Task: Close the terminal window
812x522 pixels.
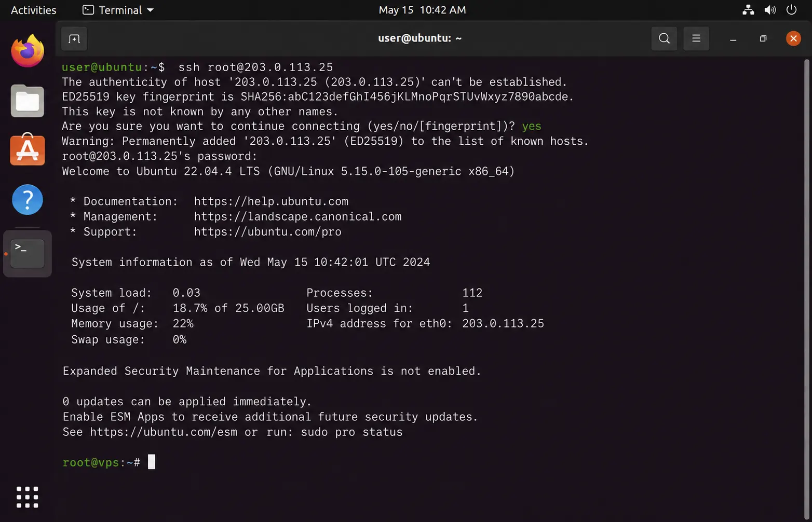Action: pos(793,38)
